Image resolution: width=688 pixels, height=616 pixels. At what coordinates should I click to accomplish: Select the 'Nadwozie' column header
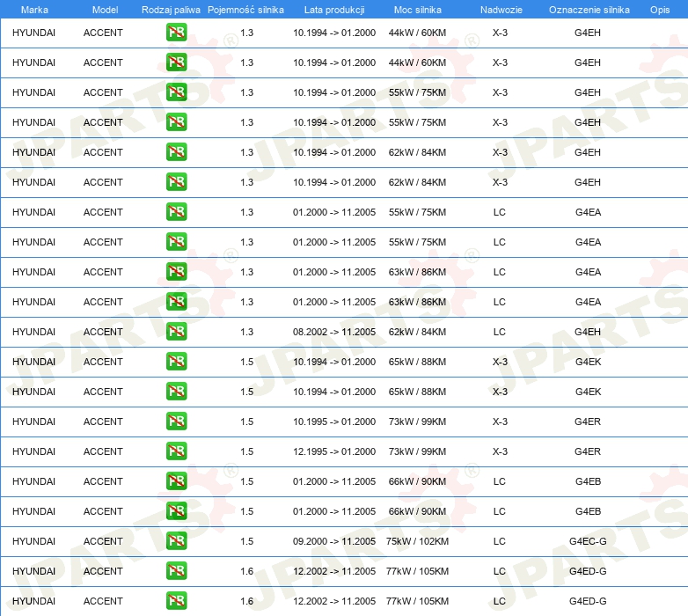point(501,10)
